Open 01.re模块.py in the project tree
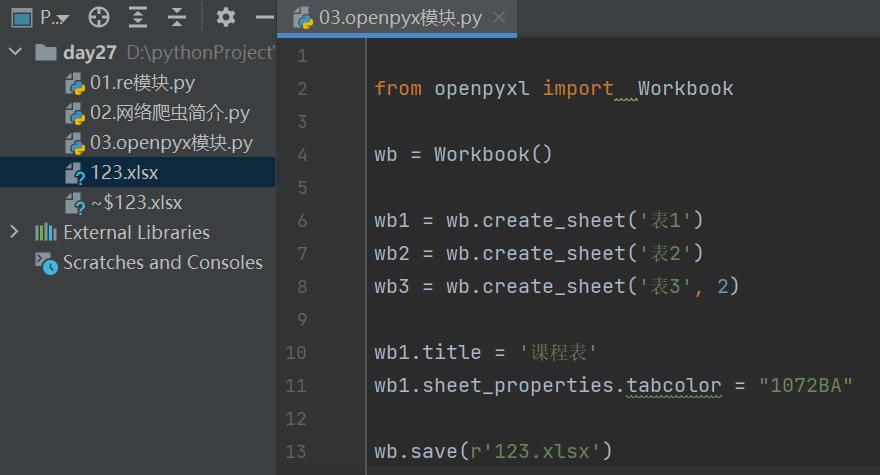 tap(143, 83)
